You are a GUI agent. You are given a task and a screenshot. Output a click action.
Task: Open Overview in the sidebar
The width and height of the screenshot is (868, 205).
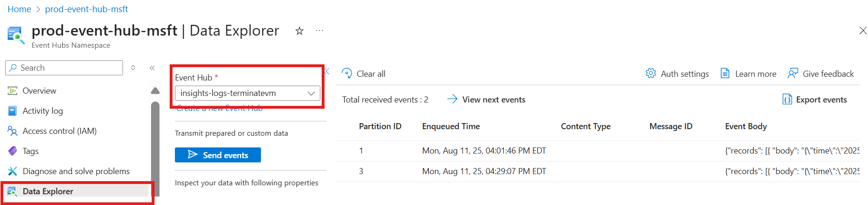39,91
